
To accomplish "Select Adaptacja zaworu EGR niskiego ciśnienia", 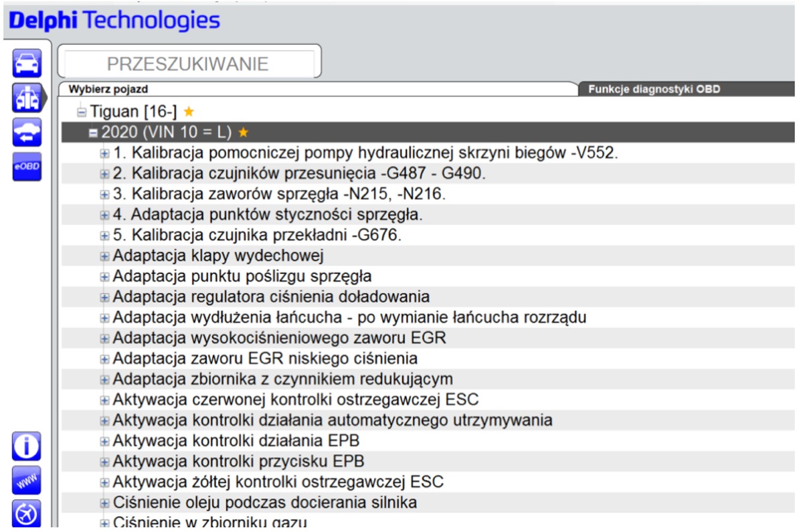I will 265,359.
